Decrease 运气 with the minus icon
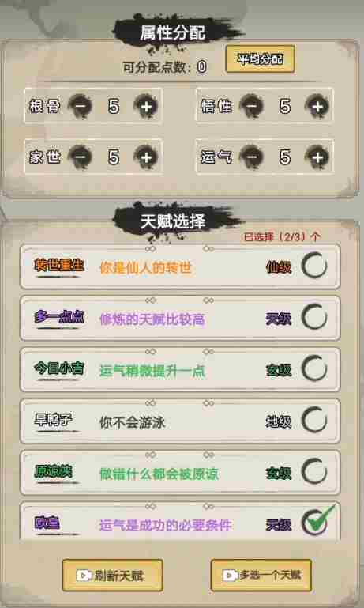This screenshot has width=364, height=608. pyautogui.click(x=251, y=157)
